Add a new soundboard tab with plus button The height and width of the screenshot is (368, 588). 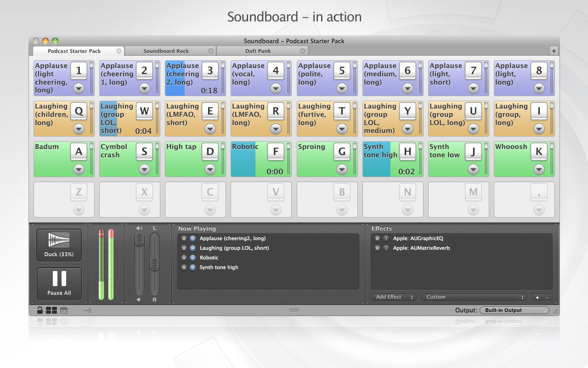(x=554, y=51)
